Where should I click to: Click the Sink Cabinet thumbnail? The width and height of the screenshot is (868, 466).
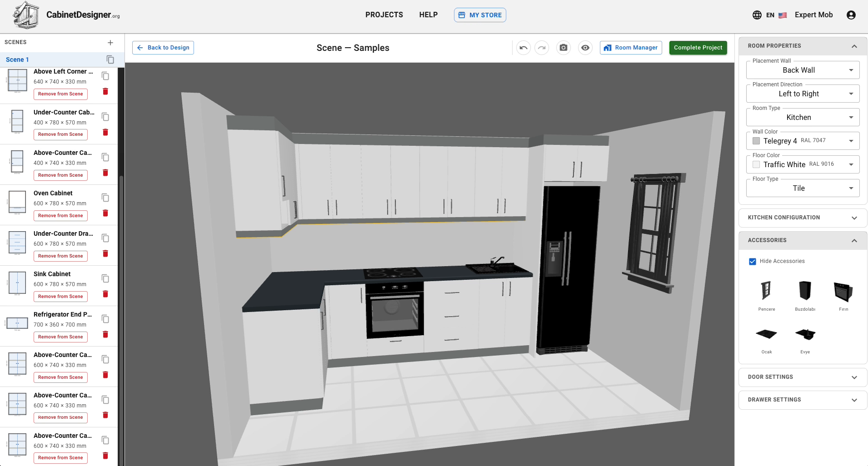pyautogui.click(x=17, y=283)
